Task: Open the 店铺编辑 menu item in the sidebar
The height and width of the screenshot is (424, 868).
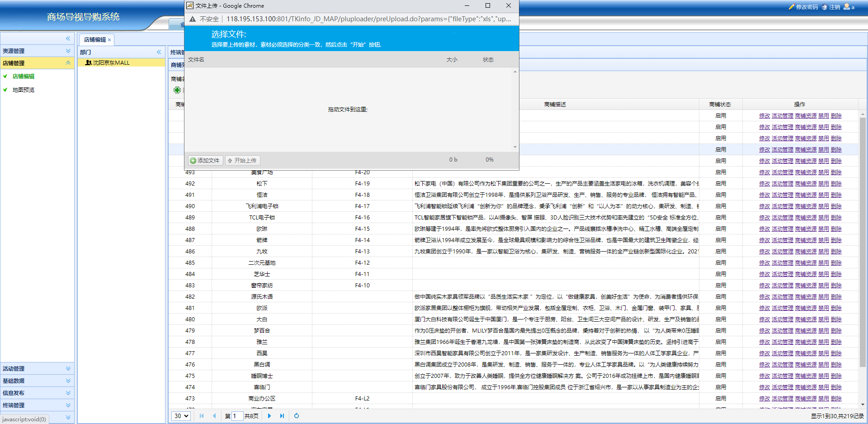Action: click(x=24, y=76)
